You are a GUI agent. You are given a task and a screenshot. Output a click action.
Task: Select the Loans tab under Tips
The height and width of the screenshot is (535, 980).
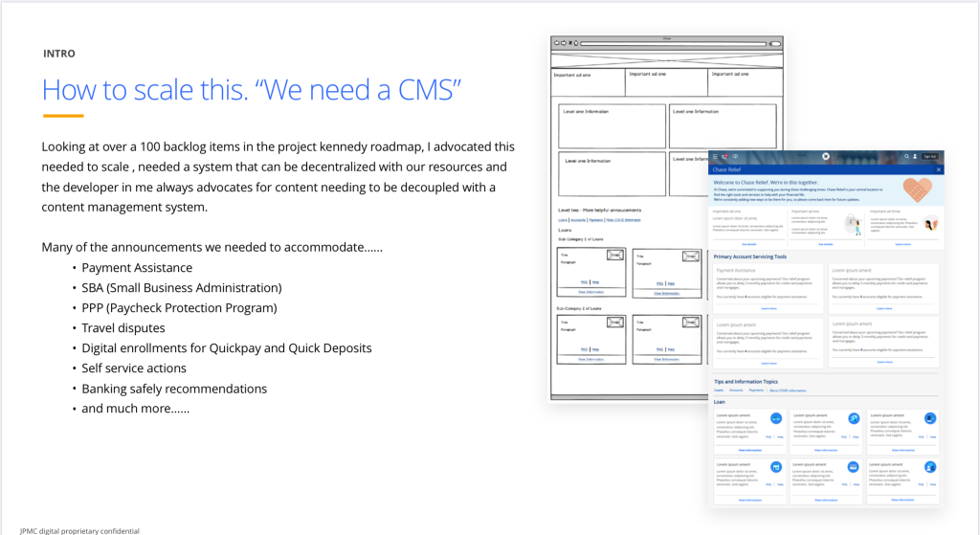pos(719,390)
